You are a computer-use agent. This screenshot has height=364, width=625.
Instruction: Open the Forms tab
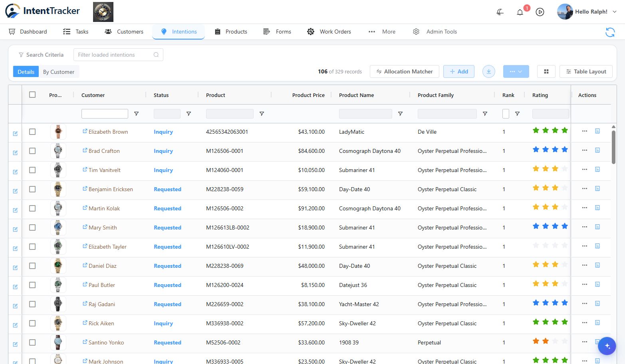(x=277, y=32)
